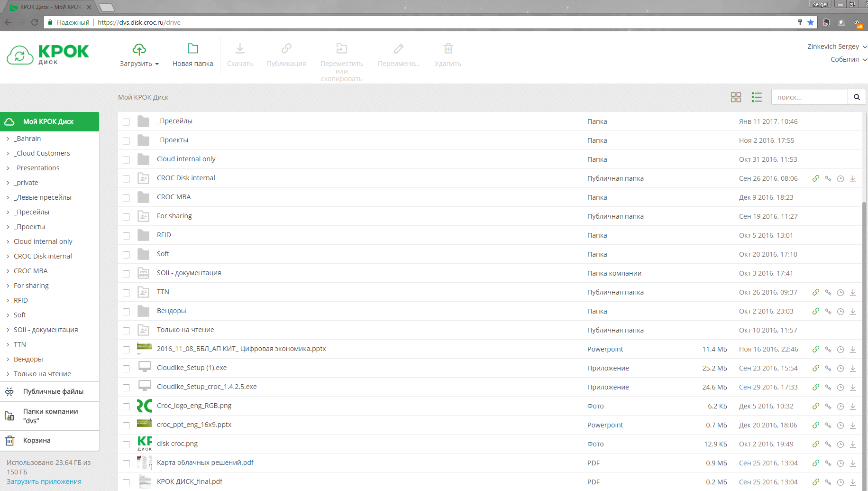Select checkbox for Только на чтение
Image resolution: width=868 pixels, height=491 pixels.
126,331
